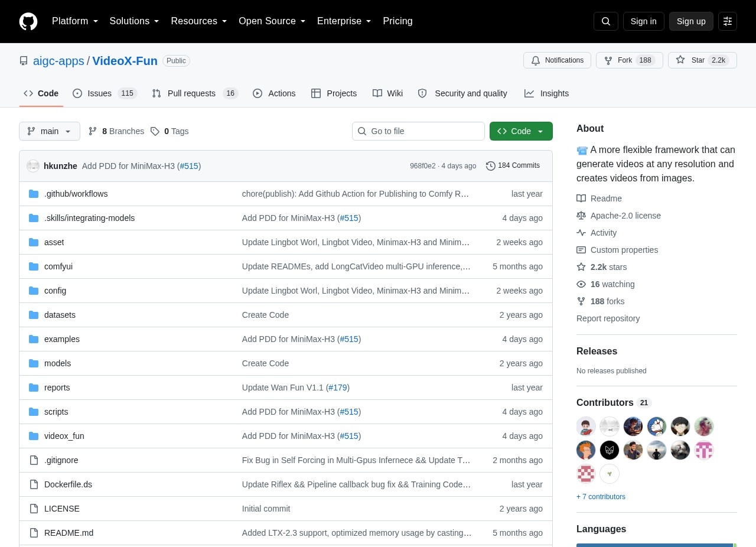Viewport: 756px width, 547px height.
Task: Open the Pricing page
Action: [x=397, y=21]
